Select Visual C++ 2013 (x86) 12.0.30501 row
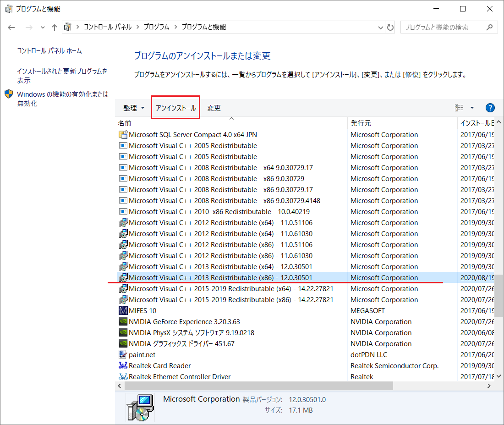This screenshot has height=425, width=504. coord(305,278)
